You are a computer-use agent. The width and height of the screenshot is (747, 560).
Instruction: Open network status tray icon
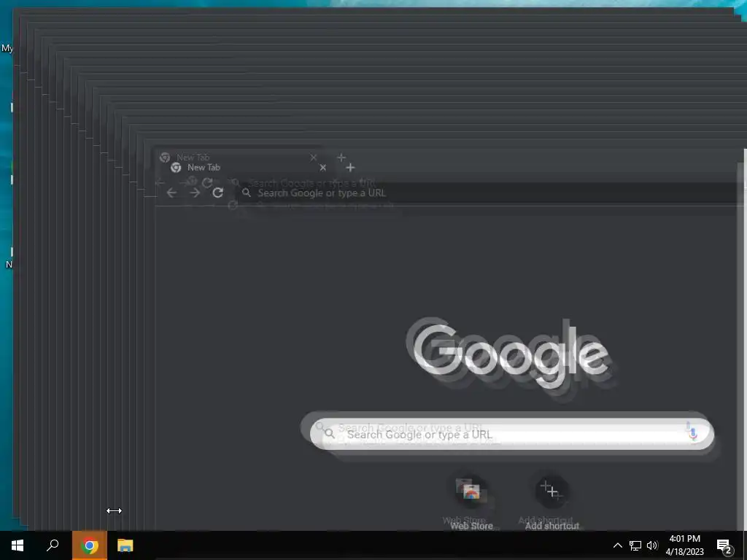[635, 545]
